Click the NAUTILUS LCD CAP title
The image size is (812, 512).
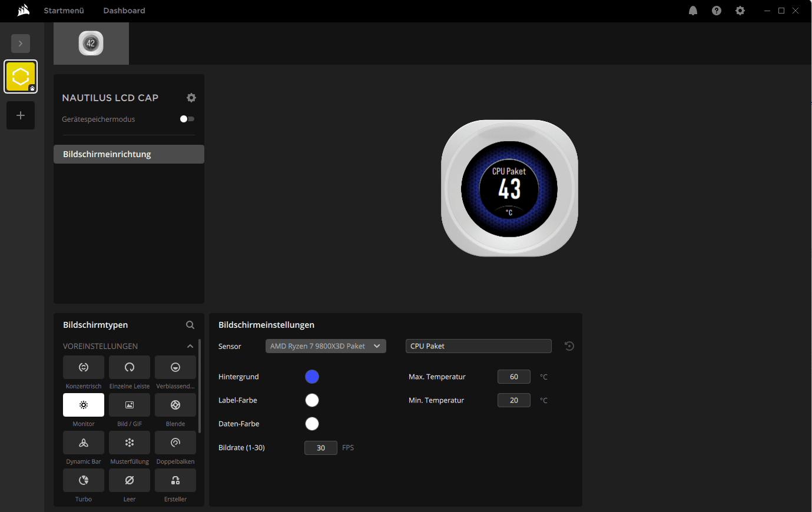coord(110,98)
